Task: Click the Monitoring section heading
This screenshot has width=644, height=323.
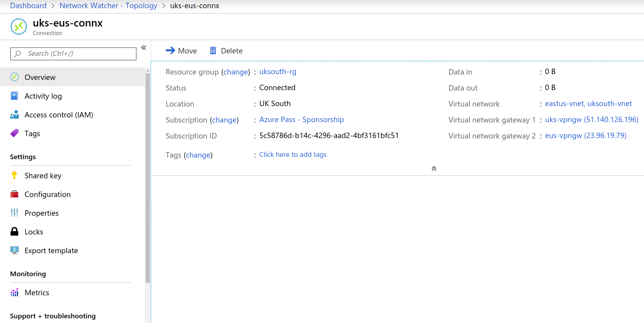Action: (x=28, y=274)
